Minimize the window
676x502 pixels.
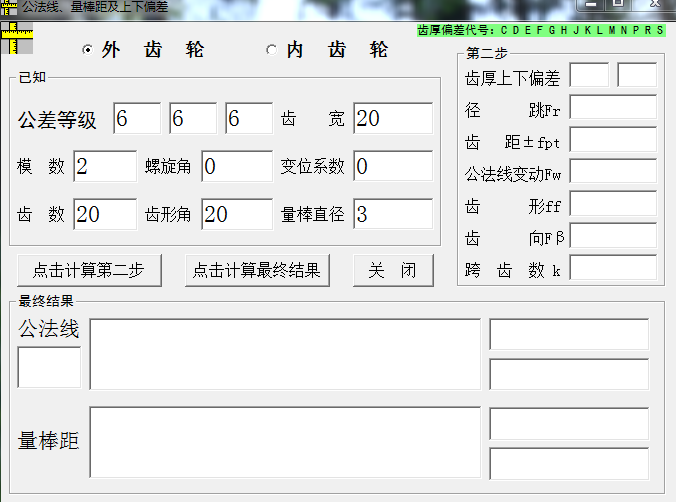(591, 4)
